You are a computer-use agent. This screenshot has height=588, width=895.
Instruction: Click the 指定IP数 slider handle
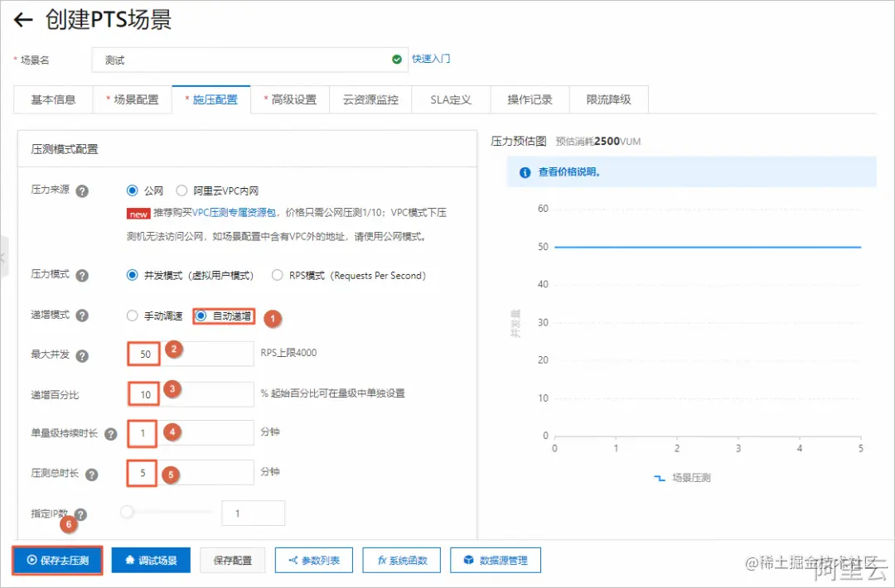(x=127, y=512)
